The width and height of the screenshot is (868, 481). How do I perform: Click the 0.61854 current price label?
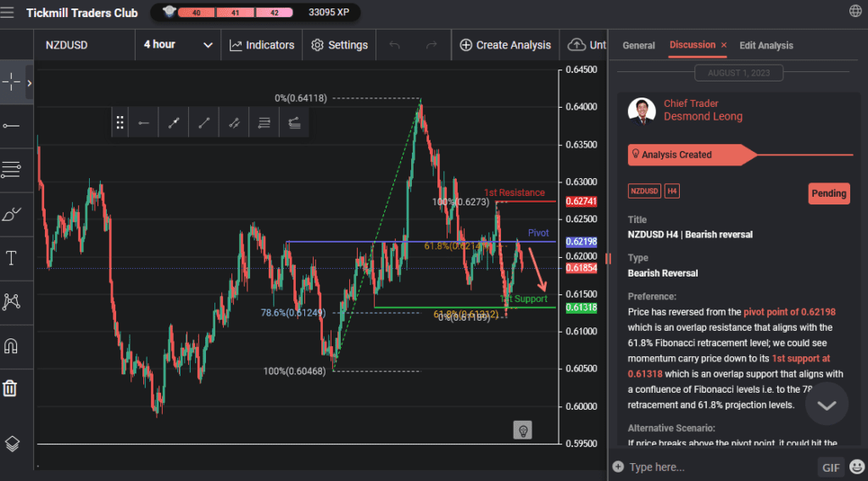581,268
